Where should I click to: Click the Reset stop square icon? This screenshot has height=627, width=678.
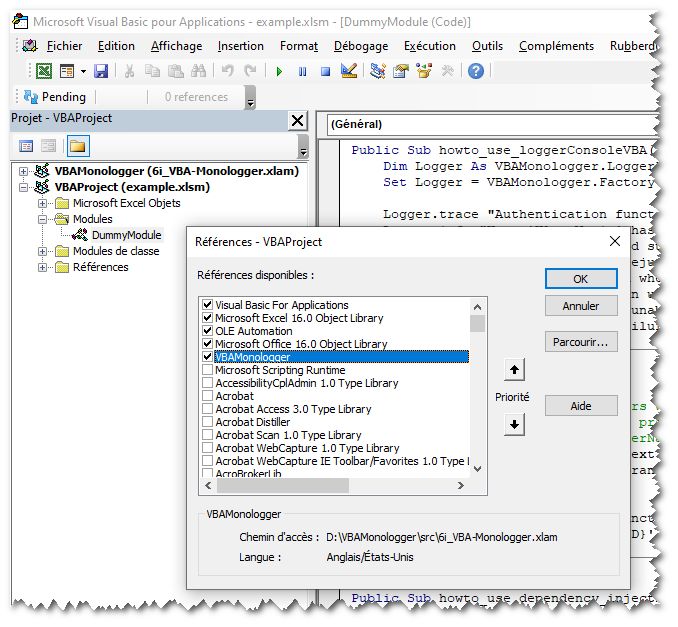click(325, 71)
